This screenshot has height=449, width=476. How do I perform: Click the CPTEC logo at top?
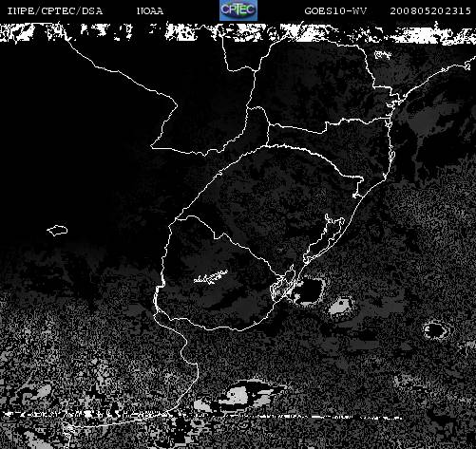pyautogui.click(x=238, y=10)
